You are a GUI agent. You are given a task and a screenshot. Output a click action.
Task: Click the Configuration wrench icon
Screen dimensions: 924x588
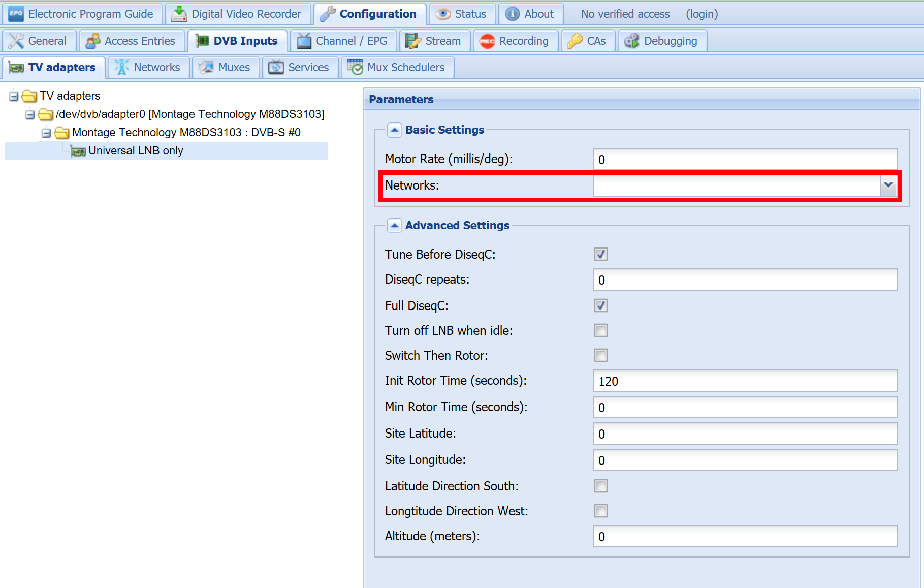[x=327, y=14]
